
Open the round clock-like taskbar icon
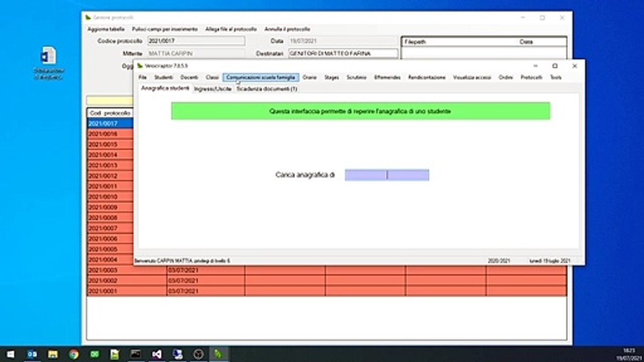point(198,354)
